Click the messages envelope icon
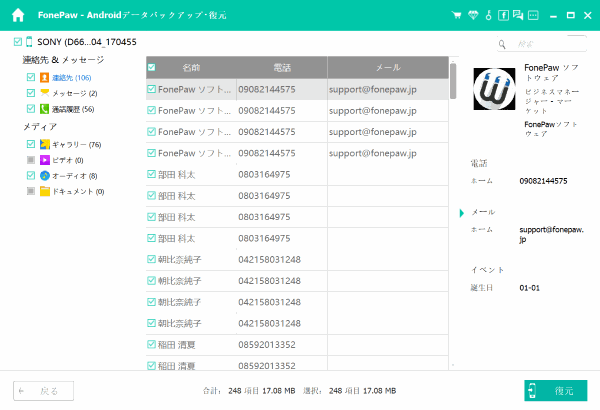 click(x=44, y=93)
